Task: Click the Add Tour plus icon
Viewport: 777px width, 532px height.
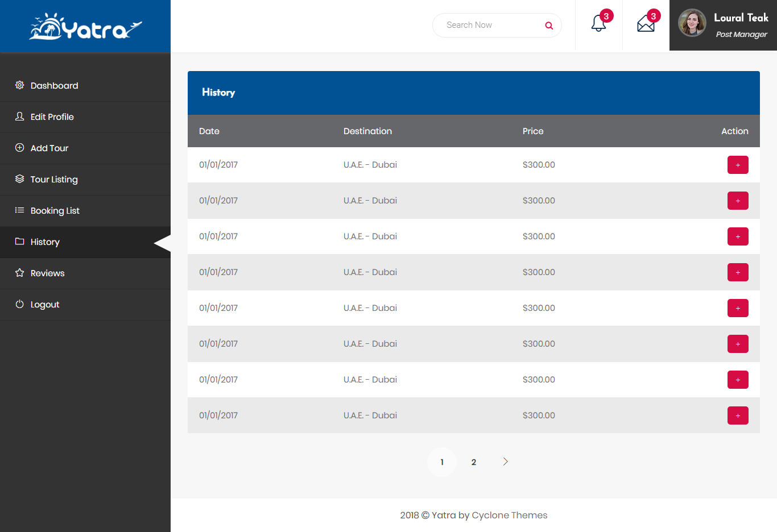Action: (x=19, y=148)
